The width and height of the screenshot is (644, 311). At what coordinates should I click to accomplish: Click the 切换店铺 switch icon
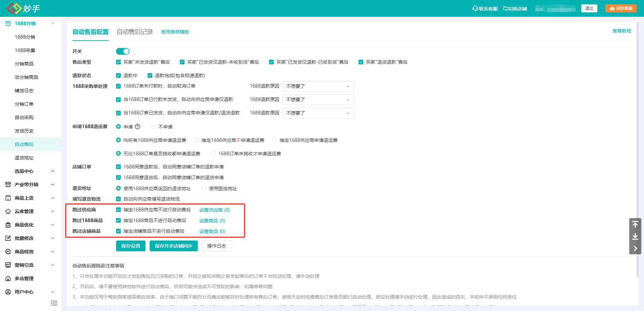[x=505, y=8]
